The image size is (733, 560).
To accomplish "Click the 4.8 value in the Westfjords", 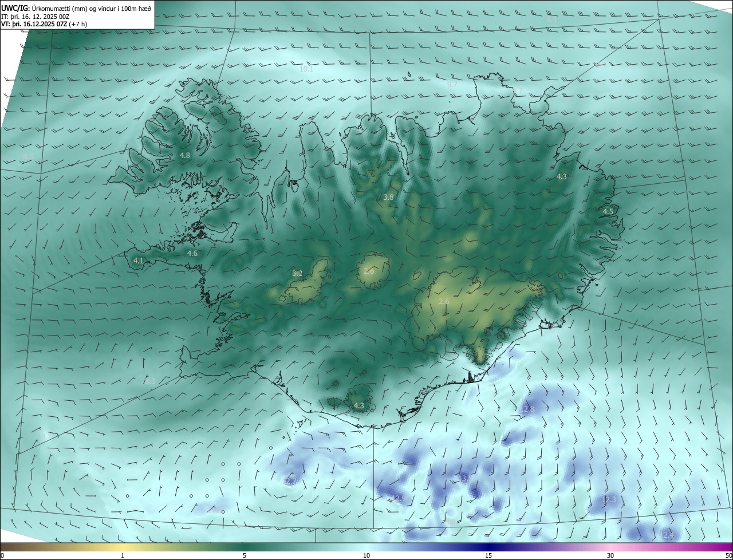I will pyautogui.click(x=184, y=155).
